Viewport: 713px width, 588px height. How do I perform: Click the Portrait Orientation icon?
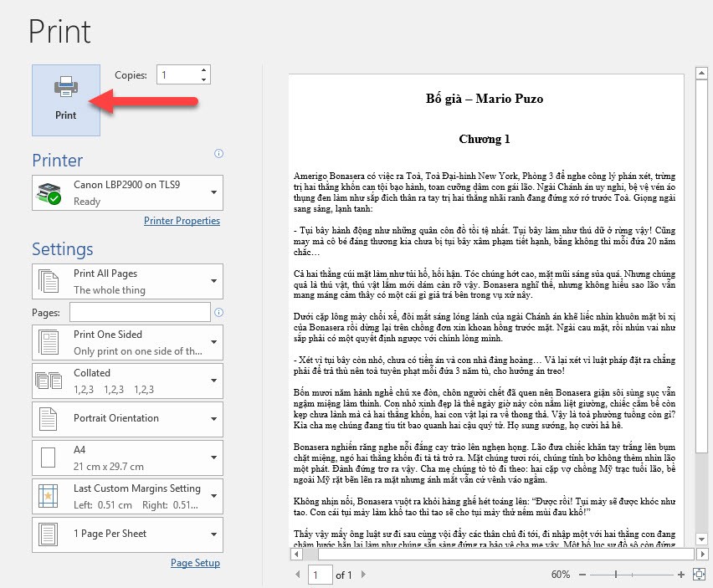(x=49, y=419)
